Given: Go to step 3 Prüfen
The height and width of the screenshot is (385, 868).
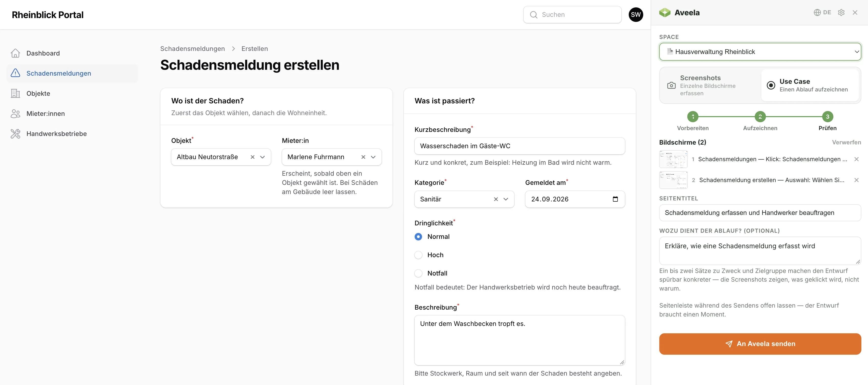Looking at the screenshot, I should 828,117.
